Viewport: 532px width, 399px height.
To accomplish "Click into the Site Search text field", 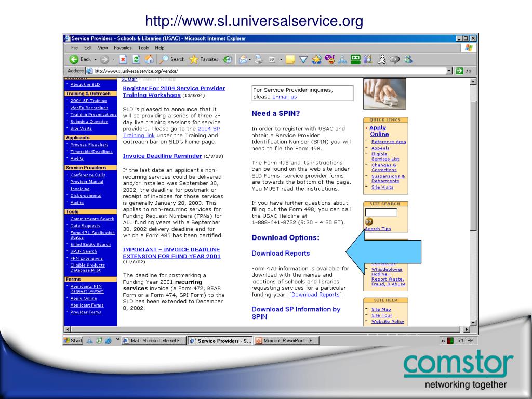I will tap(381, 212).
